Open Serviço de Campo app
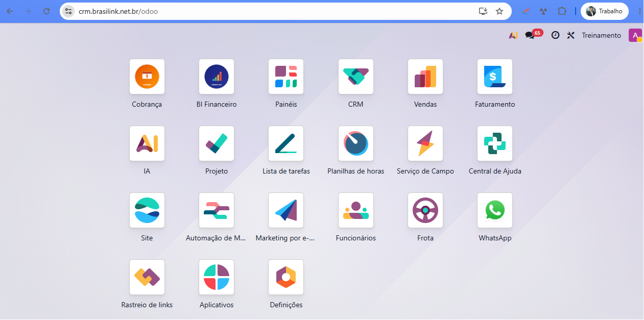Viewport: 644px width, 320px height. (425, 143)
